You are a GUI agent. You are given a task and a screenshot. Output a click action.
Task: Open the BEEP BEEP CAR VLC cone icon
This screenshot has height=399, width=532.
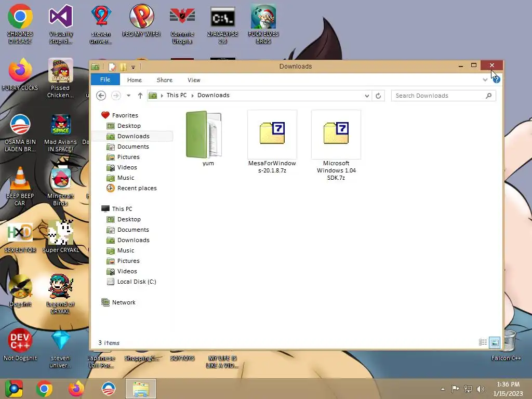tap(20, 186)
